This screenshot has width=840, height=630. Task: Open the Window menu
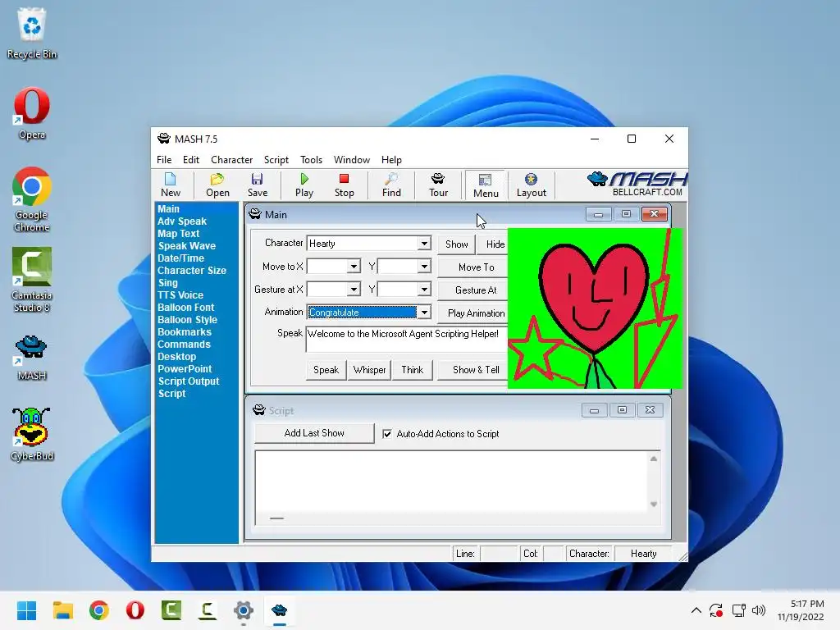tap(351, 160)
